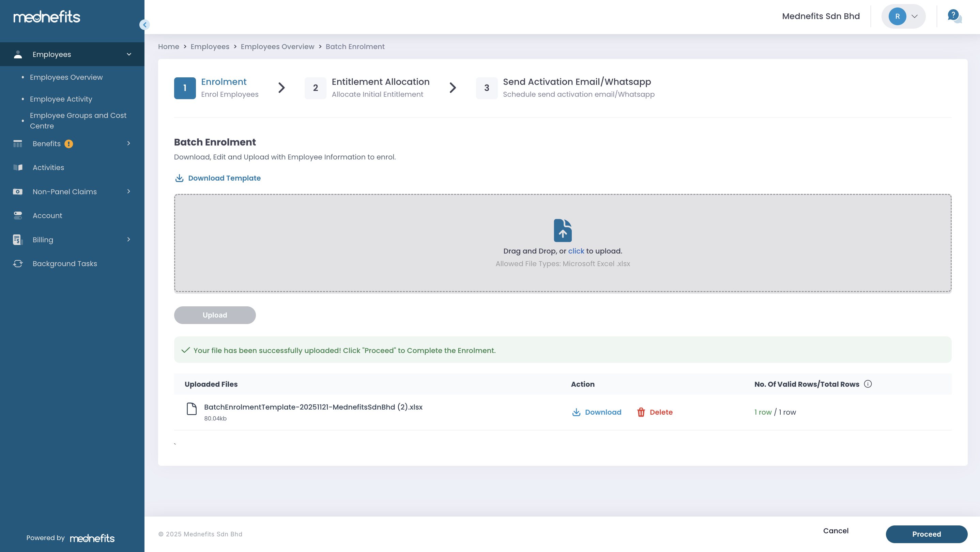Click the uploaded xlsx file document icon
980x552 pixels.
pyautogui.click(x=192, y=409)
